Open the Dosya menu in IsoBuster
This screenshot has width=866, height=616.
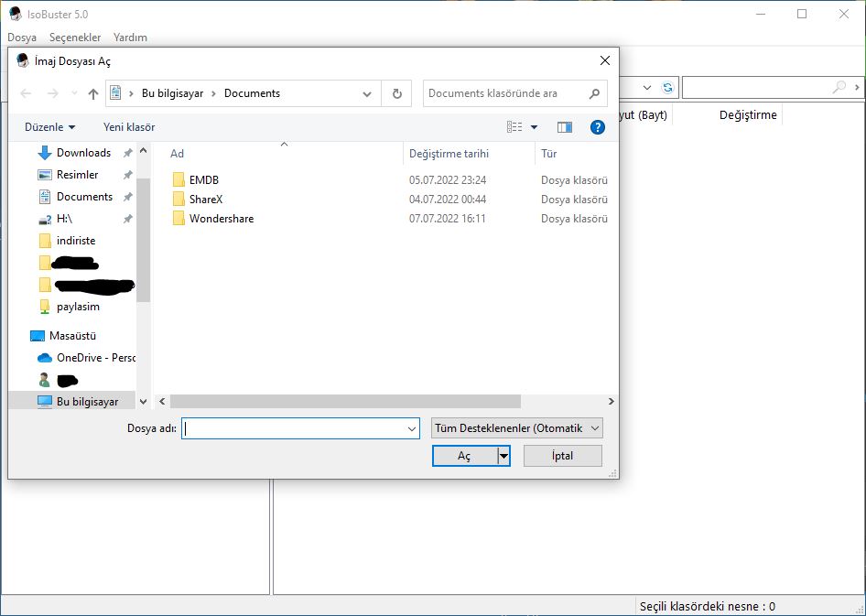22,38
